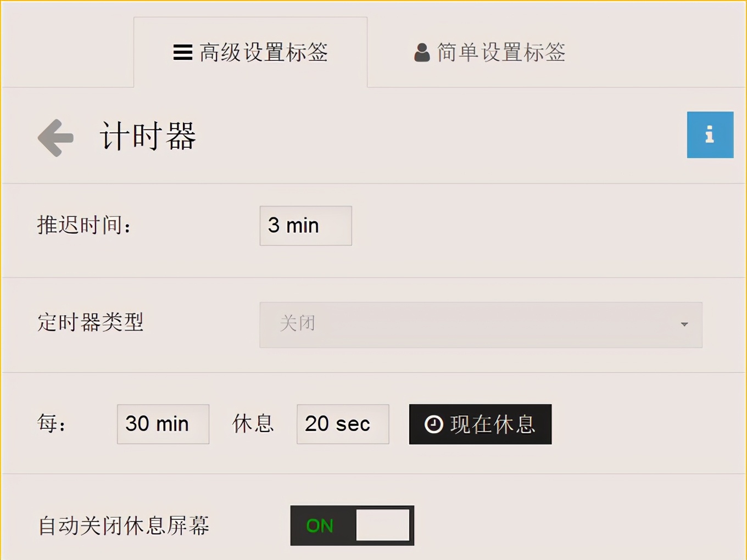Edit the 30 min interval field
The height and width of the screenshot is (560, 747).
tap(163, 423)
